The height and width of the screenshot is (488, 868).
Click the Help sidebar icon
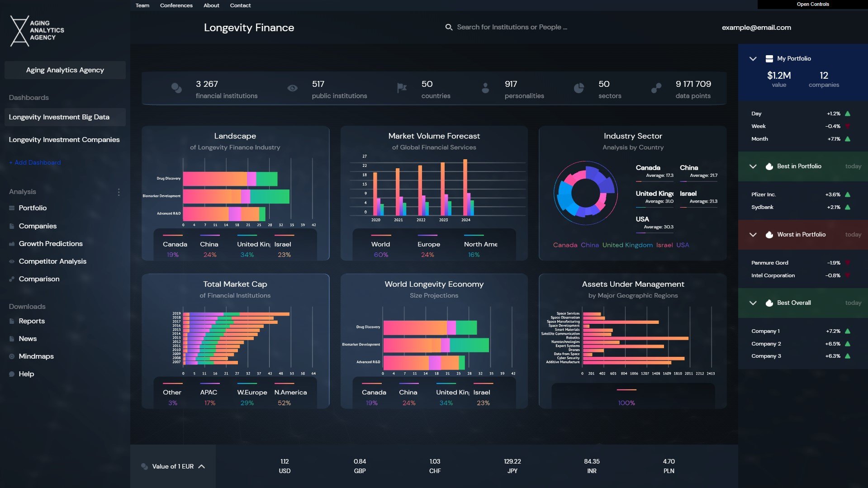click(x=12, y=374)
